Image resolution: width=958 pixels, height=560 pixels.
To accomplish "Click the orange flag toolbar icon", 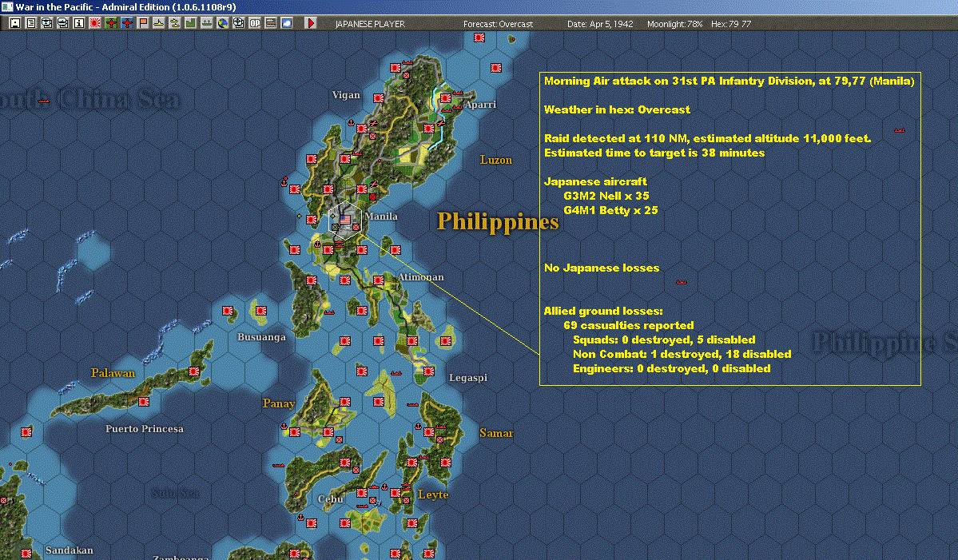I will click(x=142, y=23).
